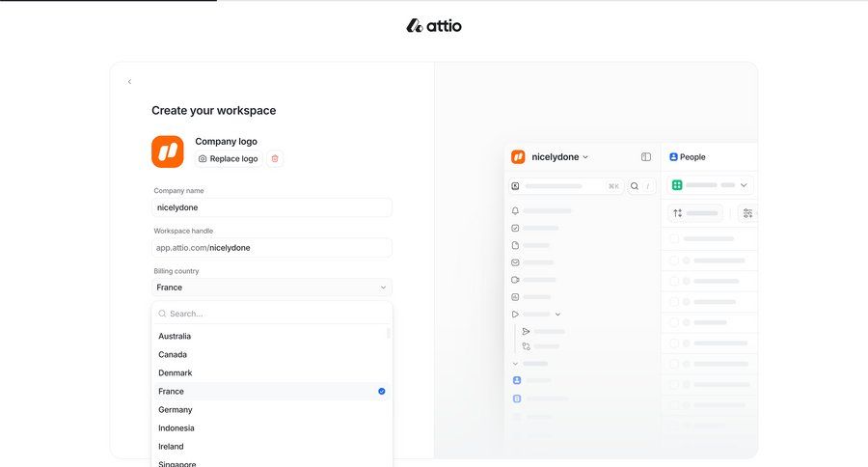This screenshot has height=467, width=868.
Task: Pick Ireland from the country list
Action: click(272, 446)
